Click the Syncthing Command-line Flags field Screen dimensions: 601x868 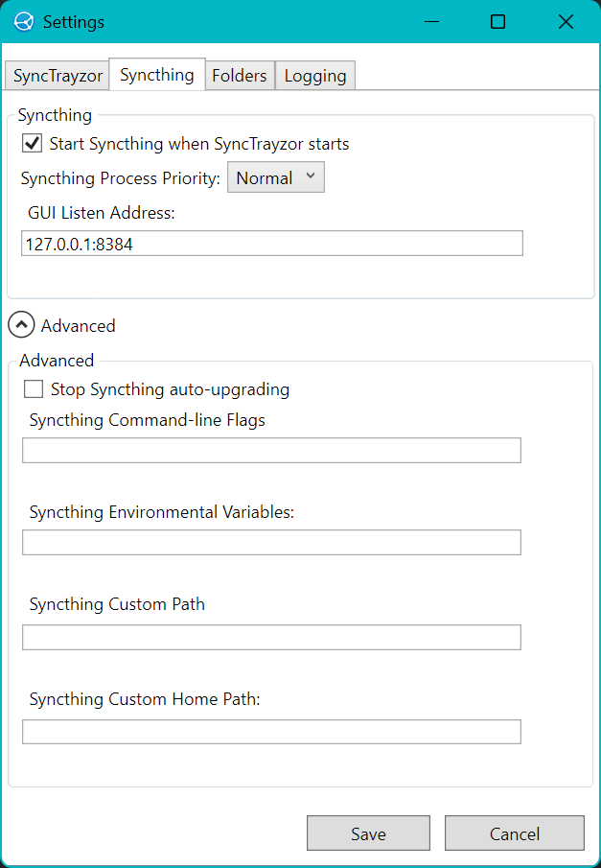pos(271,450)
